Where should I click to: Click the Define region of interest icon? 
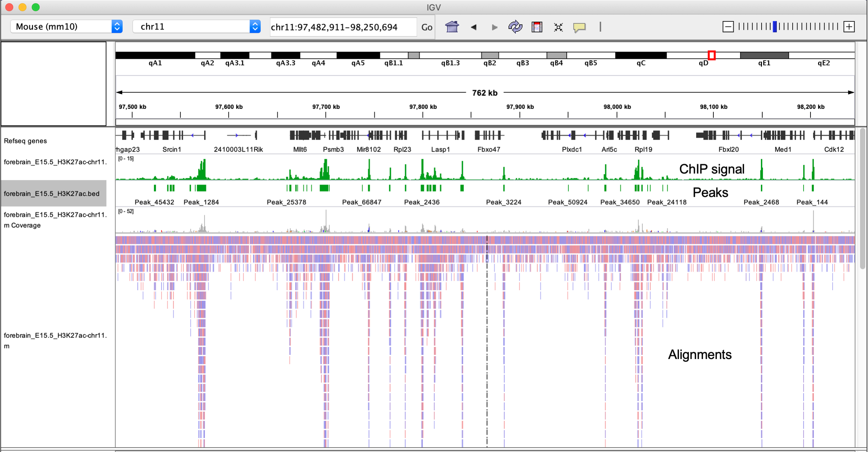pos(537,27)
